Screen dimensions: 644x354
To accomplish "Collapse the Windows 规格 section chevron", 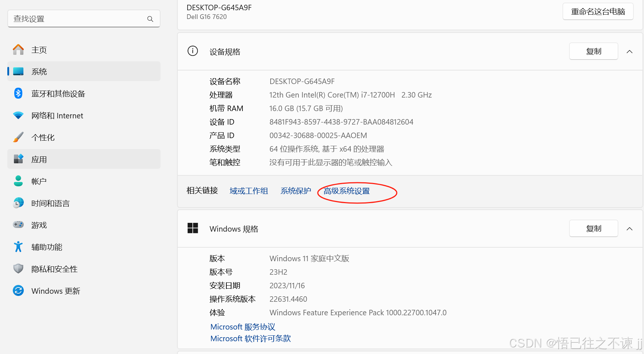I will tap(629, 229).
